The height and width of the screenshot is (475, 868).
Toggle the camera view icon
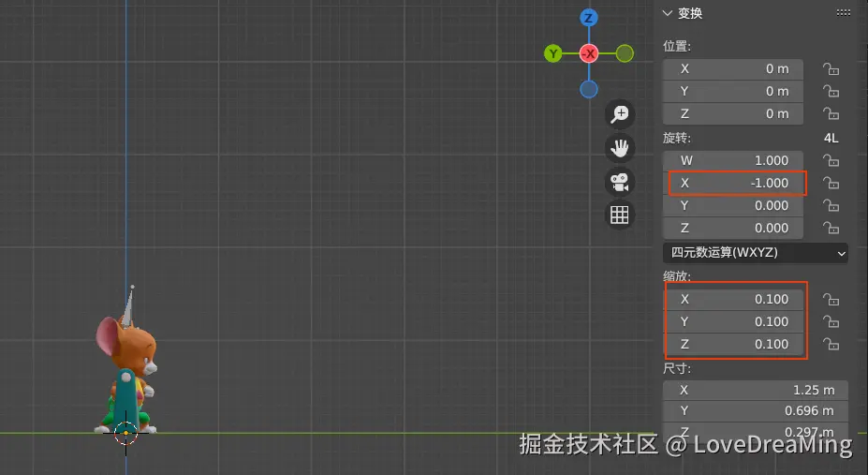coord(620,182)
